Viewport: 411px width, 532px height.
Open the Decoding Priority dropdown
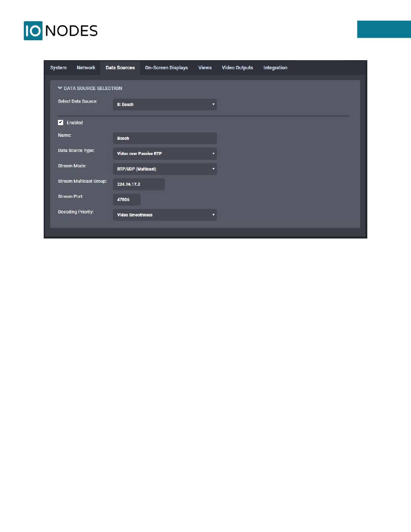(x=165, y=215)
